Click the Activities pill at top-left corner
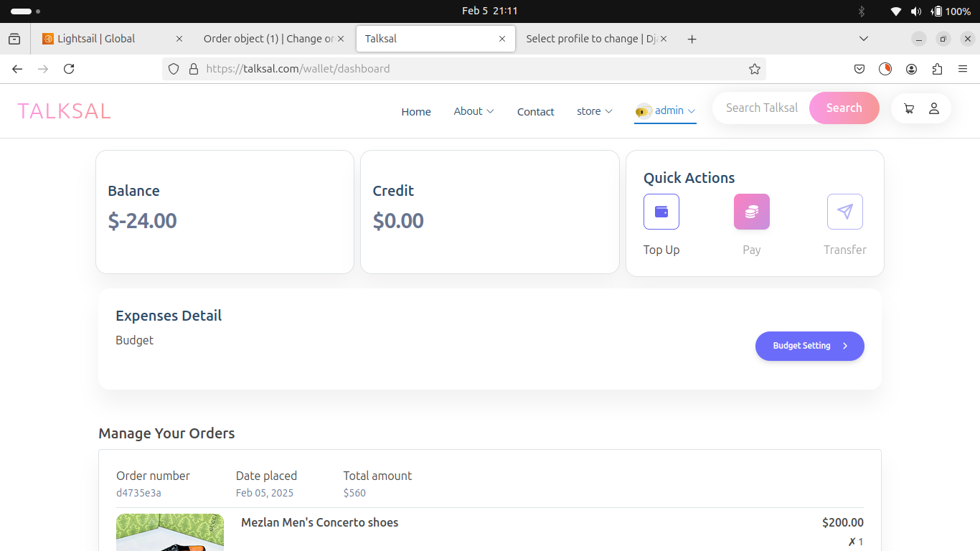This screenshot has height=551, width=980. point(25,11)
